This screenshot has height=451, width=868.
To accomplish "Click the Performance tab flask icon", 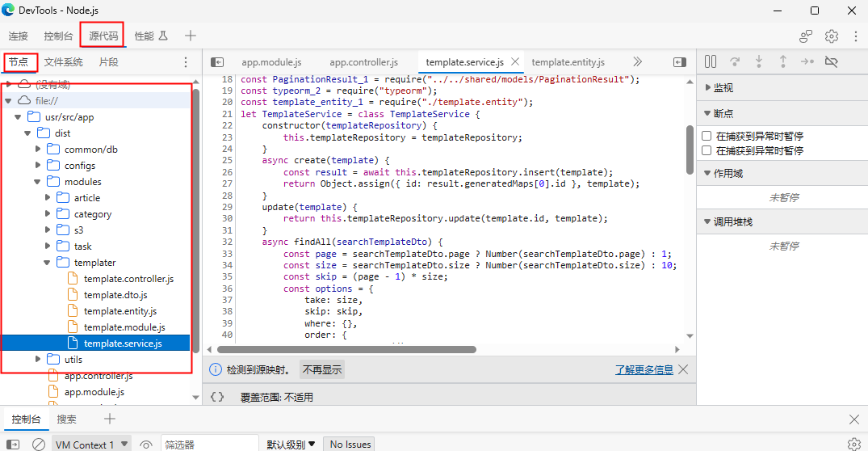I will [163, 36].
